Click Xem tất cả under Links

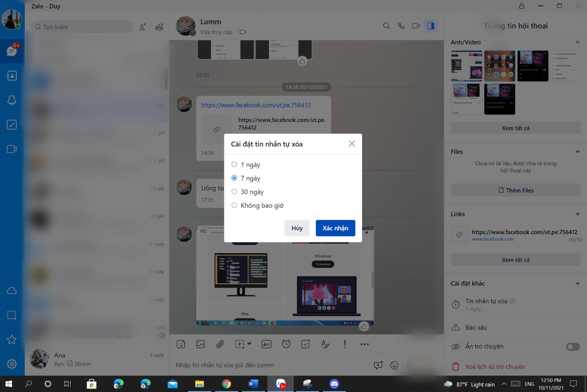tap(515, 260)
